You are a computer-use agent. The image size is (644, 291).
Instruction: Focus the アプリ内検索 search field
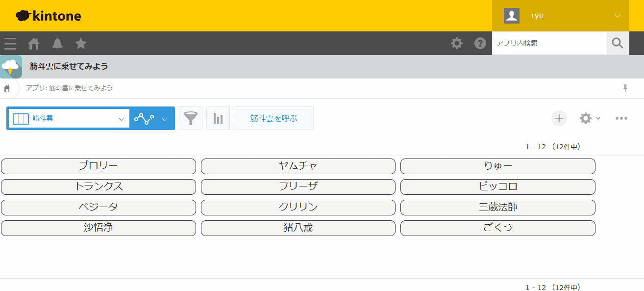coord(549,43)
